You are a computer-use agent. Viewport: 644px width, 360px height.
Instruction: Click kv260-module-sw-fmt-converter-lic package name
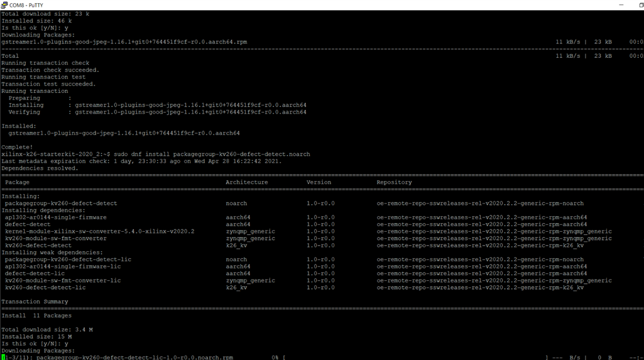[x=63, y=280]
